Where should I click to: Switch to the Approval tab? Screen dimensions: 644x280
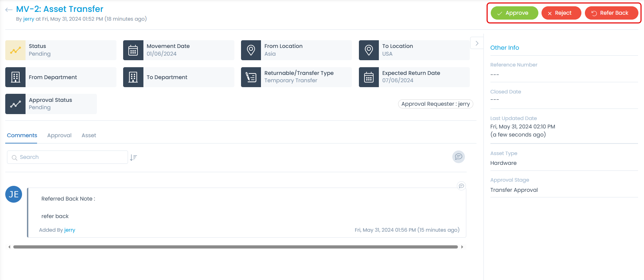[59, 135]
